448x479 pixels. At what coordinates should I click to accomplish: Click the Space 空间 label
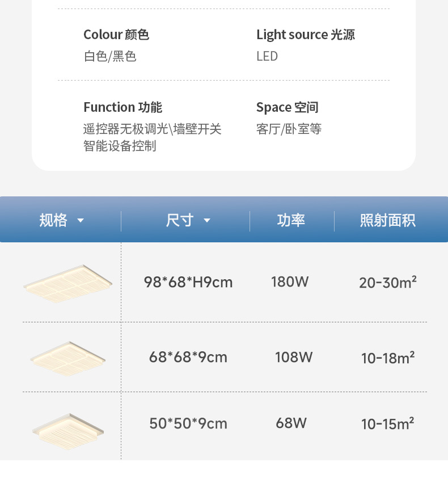[288, 107]
